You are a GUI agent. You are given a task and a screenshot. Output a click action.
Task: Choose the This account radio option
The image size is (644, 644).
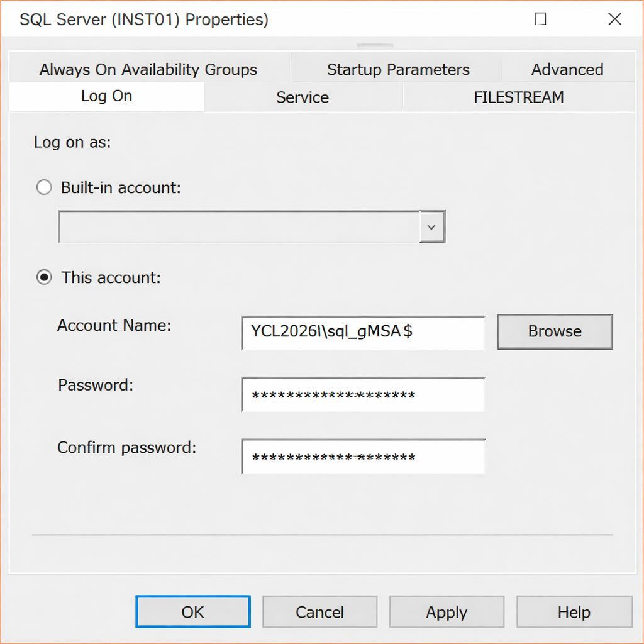44,277
